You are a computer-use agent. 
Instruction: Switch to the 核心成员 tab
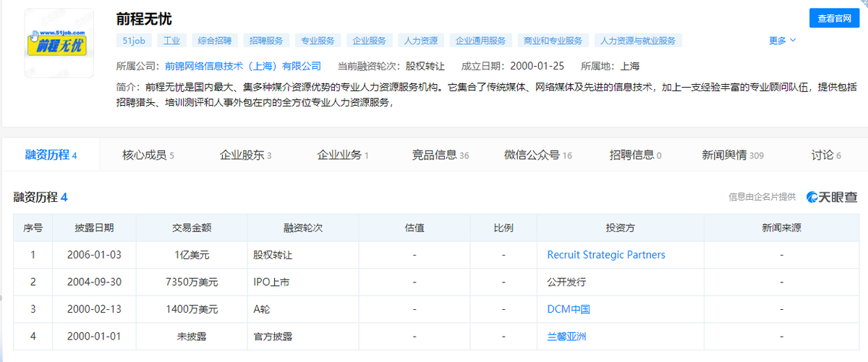pos(148,155)
